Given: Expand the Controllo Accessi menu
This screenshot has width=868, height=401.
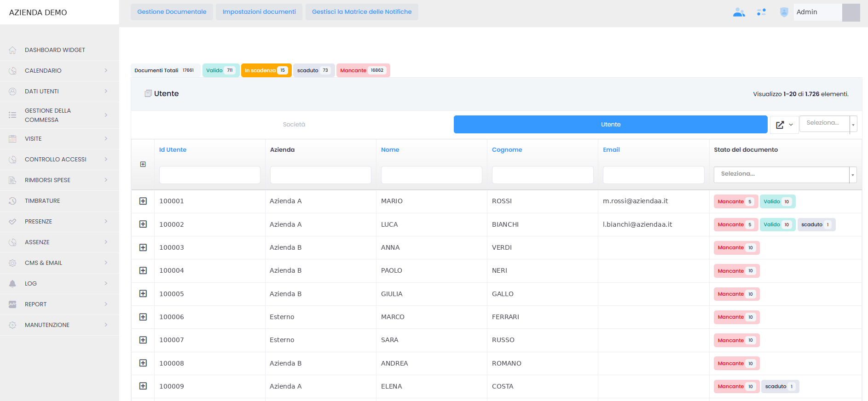Looking at the screenshot, I should point(59,160).
